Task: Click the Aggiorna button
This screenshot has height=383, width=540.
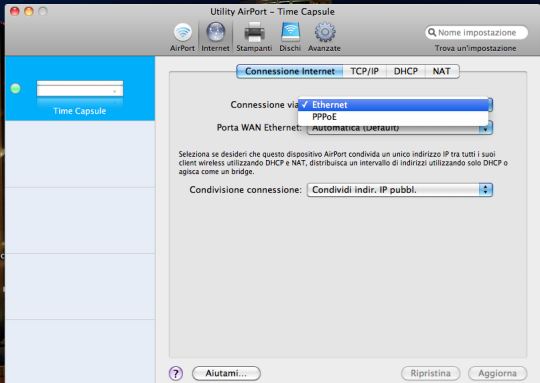Action: [x=497, y=373]
